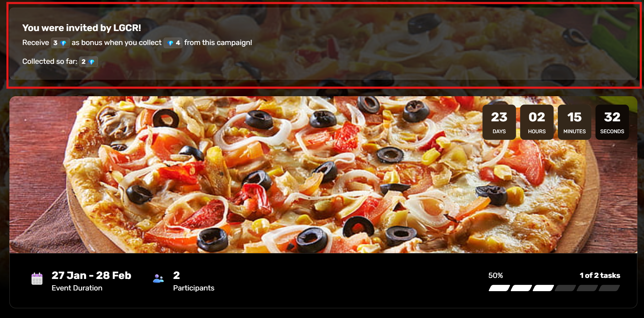Click the "Participants" label
This screenshot has width=644, height=318.
pyautogui.click(x=194, y=288)
